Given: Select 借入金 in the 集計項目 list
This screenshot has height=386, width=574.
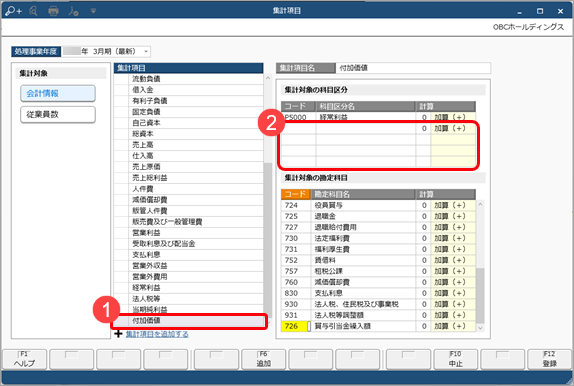Looking at the screenshot, I should (189, 90).
